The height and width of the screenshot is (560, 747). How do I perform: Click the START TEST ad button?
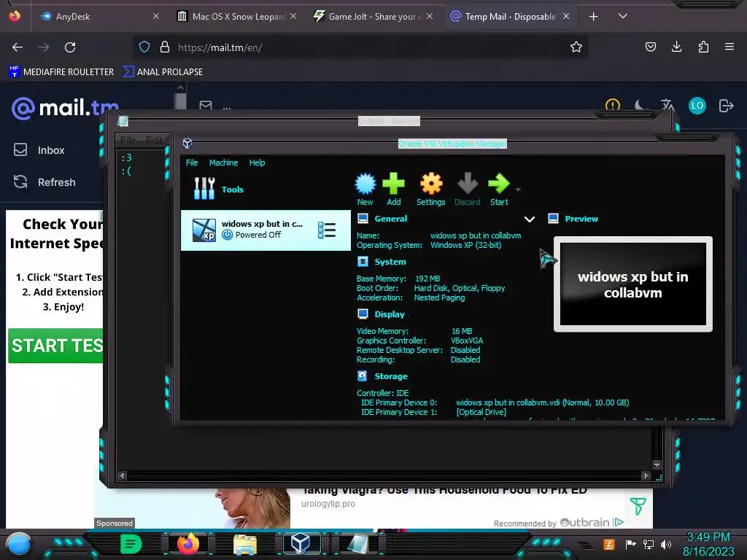[55, 345]
